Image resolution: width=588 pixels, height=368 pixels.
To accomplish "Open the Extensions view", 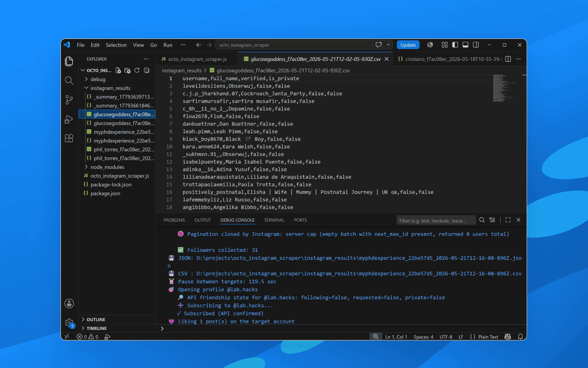I will point(69,138).
